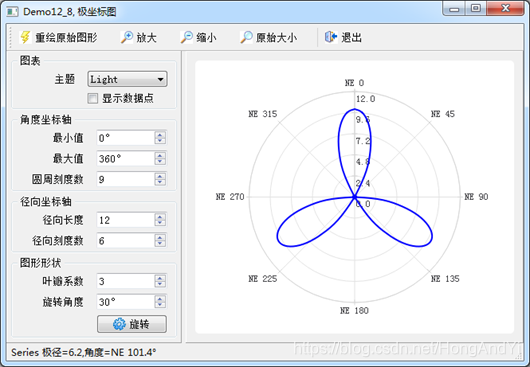Click the NE 0 angle label
Screen dimensions: 530x367
(354, 83)
